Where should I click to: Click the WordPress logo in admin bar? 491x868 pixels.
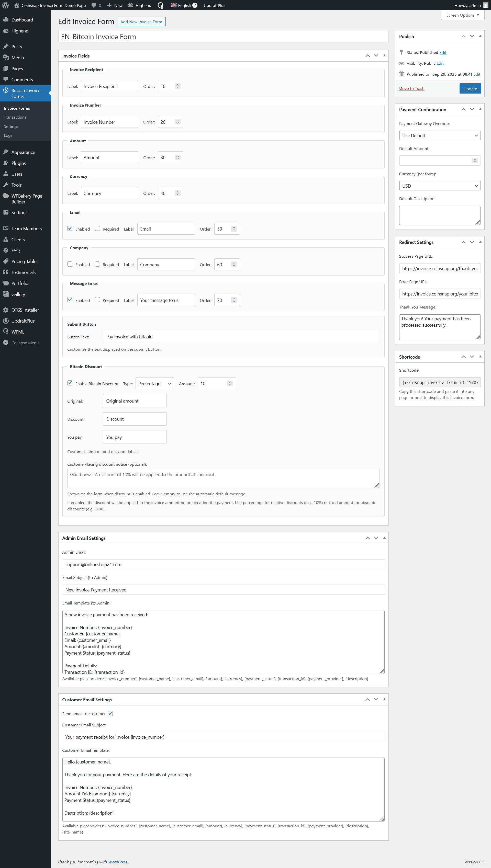[5, 5]
